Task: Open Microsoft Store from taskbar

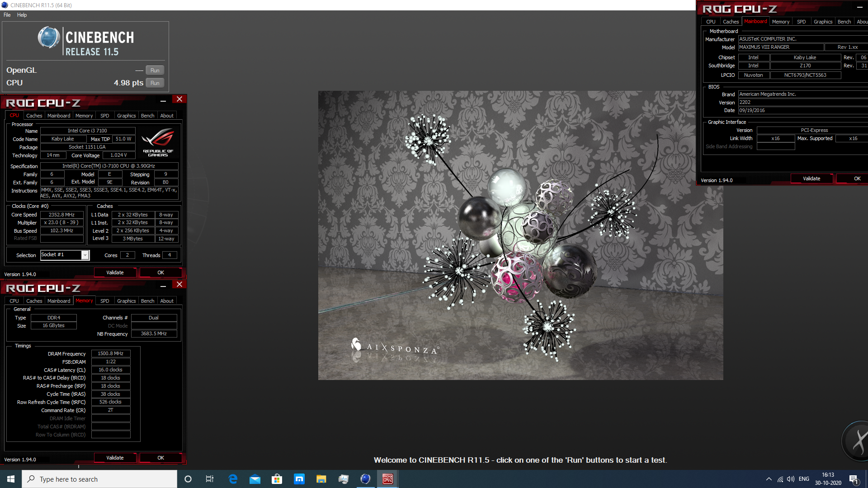Action: (x=277, y=479)
